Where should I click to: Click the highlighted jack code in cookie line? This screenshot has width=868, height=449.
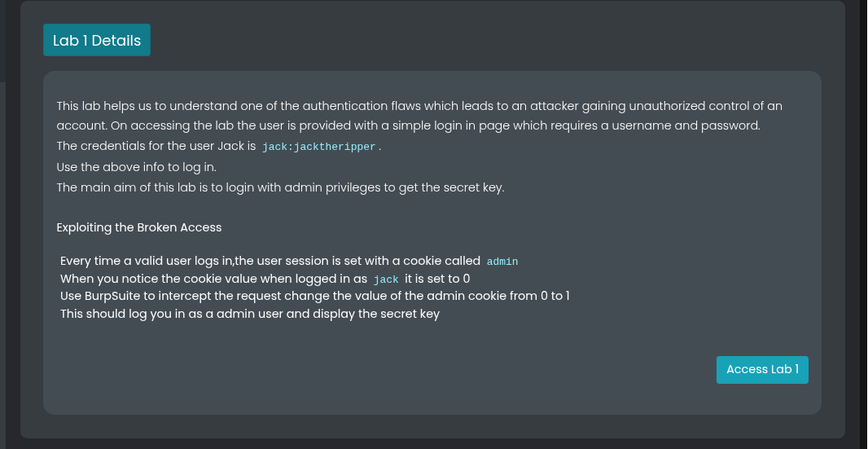(x=386, y=280)
